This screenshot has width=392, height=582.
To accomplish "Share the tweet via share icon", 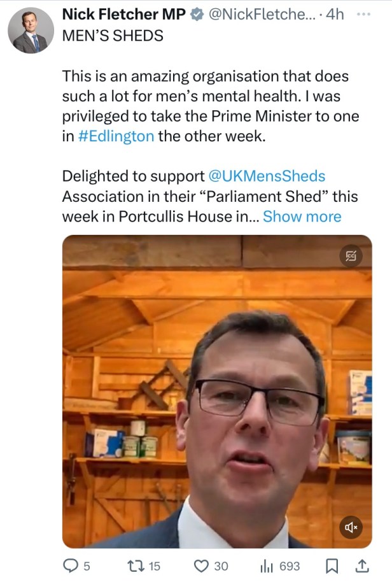I will 361,565.
